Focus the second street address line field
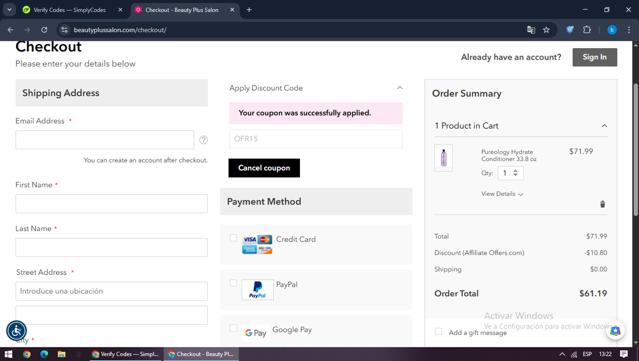This screenshot has height=361, width=639. (x=111, y=315)
